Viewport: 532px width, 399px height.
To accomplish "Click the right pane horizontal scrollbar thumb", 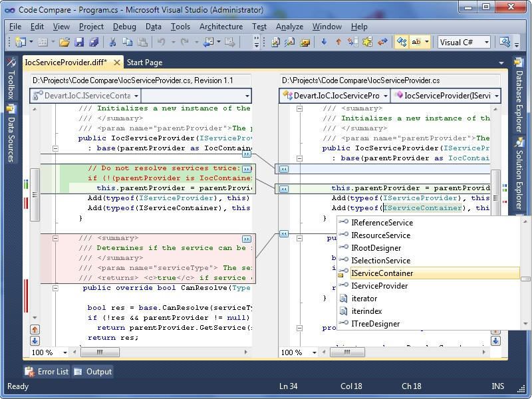I will click(x=347, y=352).
